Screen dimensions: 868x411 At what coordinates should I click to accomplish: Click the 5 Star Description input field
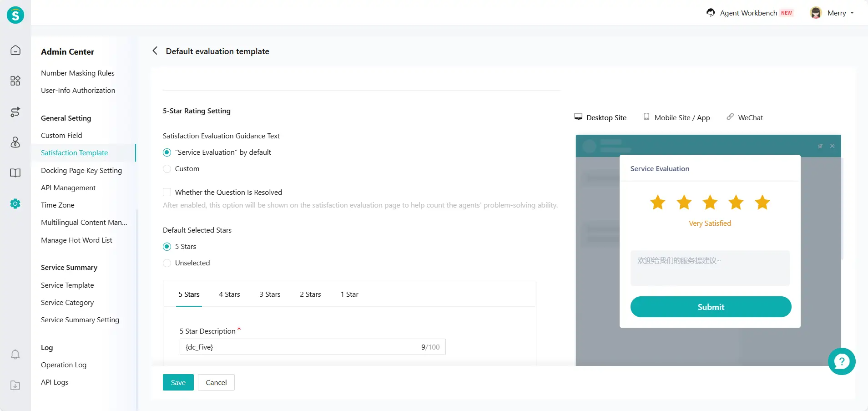[313, 347]
